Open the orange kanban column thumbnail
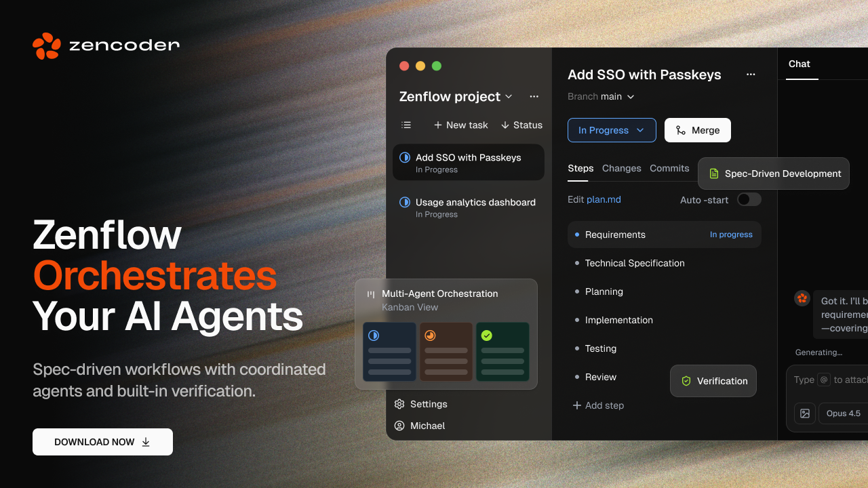 tap(446, 352)
